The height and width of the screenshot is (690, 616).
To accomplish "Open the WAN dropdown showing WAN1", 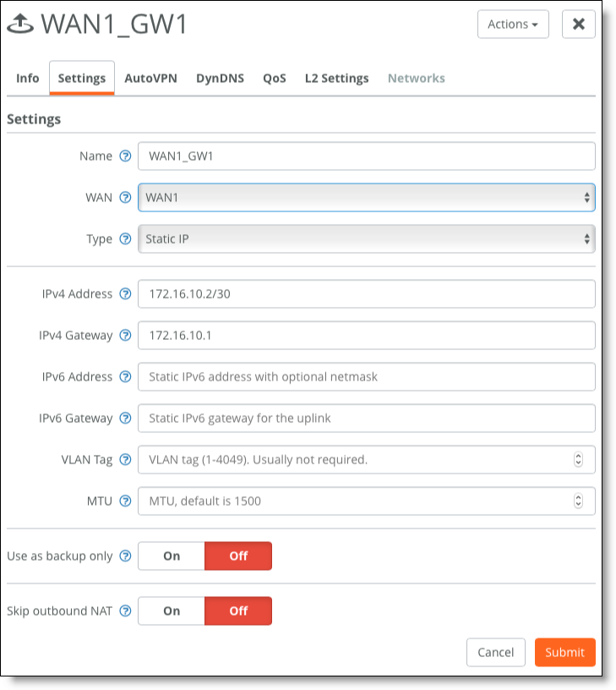I will [367, 198].
